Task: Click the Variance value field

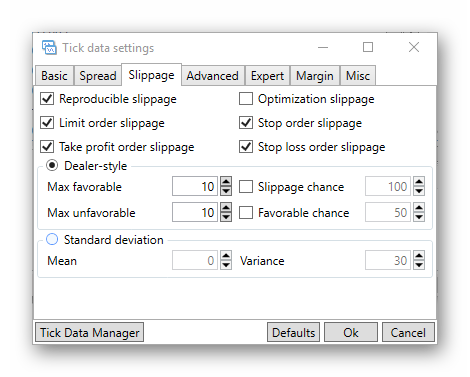Action: coord(388,260)
